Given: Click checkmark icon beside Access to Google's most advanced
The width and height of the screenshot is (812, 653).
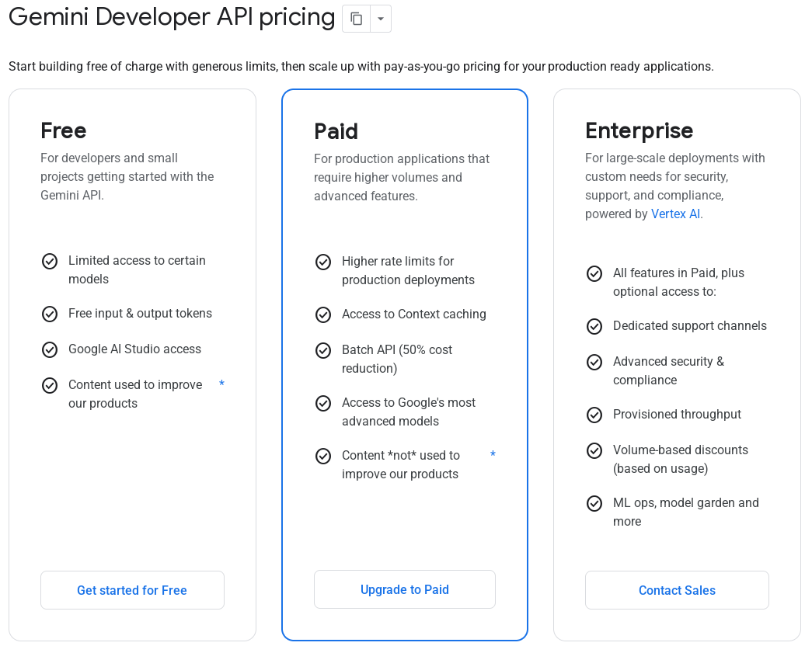Looking at the screenshot, I should pyautogui.click(x=323, y=404).
